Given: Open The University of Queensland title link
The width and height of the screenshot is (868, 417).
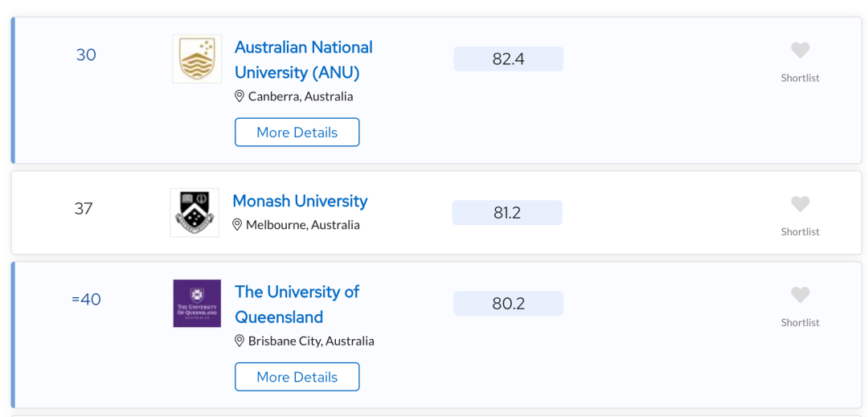Looking at the screenshot, I should 297,305.
